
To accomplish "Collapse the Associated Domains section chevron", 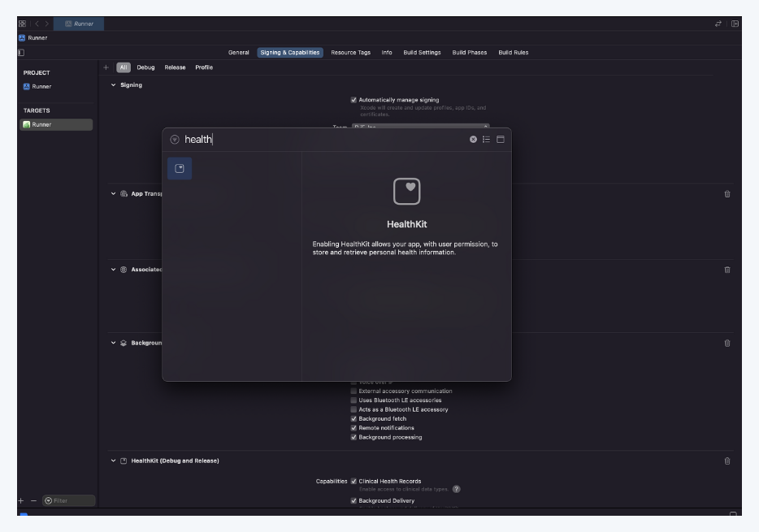I will pos(113,270).
